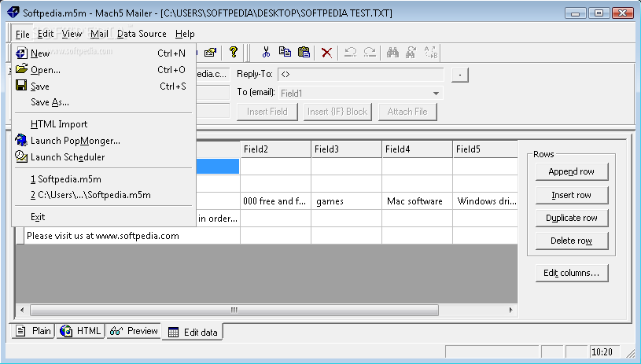Click the File menu title

click(x=23, y=34)
